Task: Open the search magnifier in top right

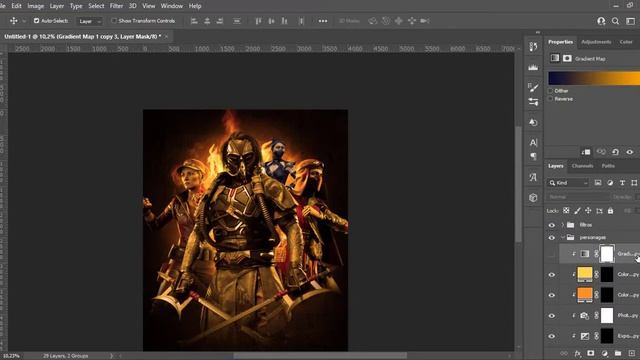Action: pos(615,21)
